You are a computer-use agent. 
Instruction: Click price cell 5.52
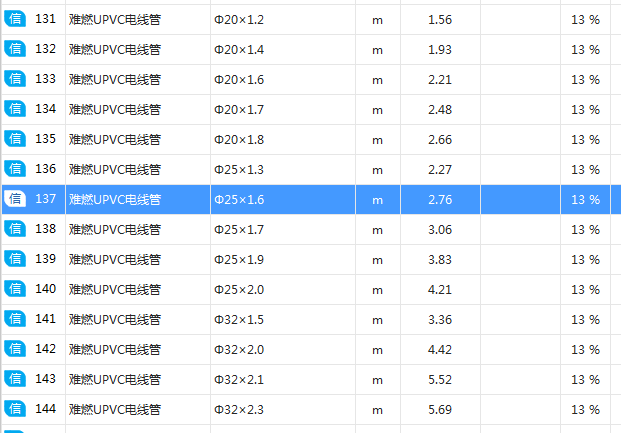(x=440, y=380)
